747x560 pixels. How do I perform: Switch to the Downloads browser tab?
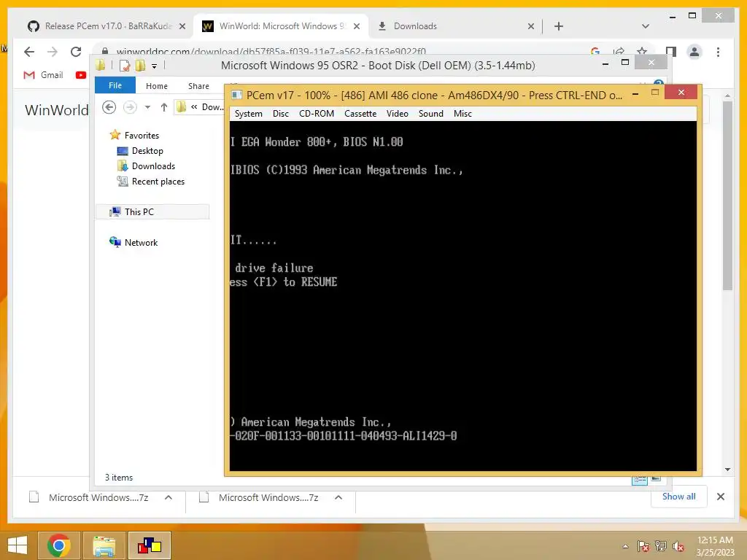pyautogui.click(x=415, y=26)
